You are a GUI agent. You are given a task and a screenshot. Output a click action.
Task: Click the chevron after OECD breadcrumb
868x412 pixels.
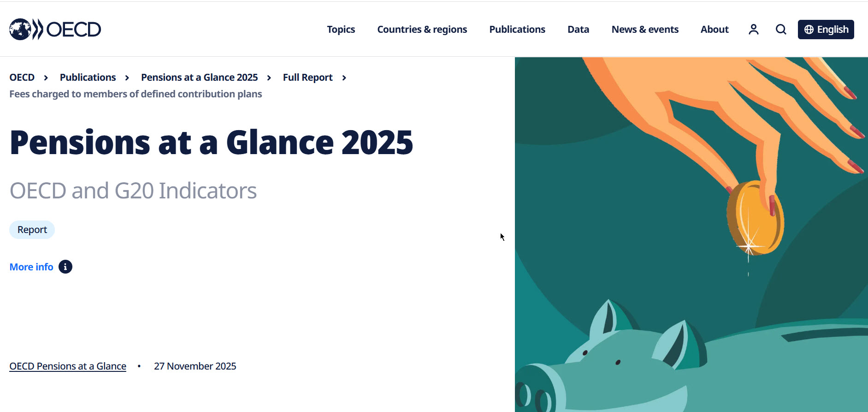click(x=46, y=78)
